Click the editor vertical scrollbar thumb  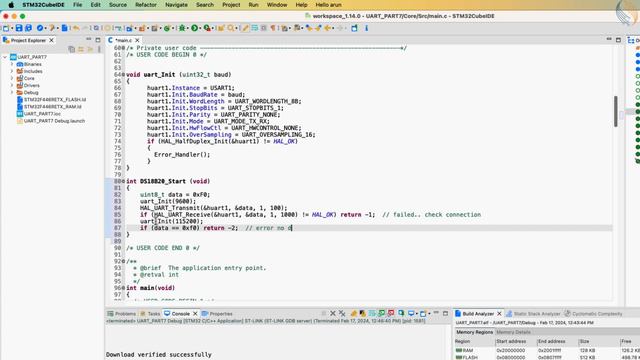(x=616, y=111)
